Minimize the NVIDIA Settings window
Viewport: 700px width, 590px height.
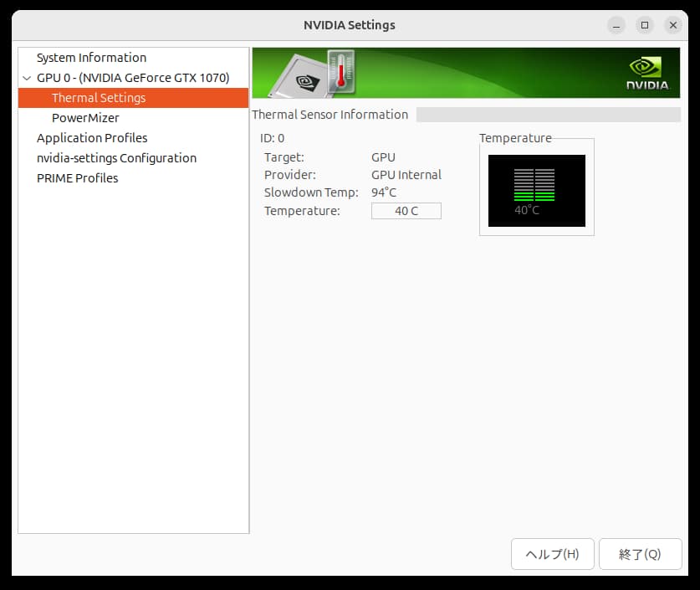[x=616, y=25]
